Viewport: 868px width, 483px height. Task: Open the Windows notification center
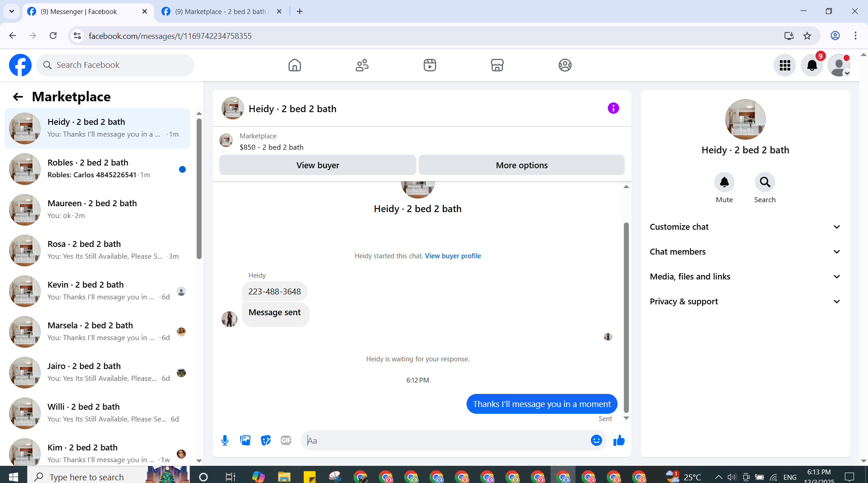(849, 477)
